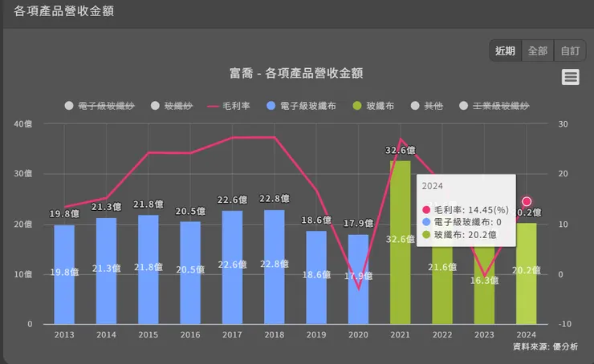Click the 2024 毛利率 highlighted data point

click(527, 201)
